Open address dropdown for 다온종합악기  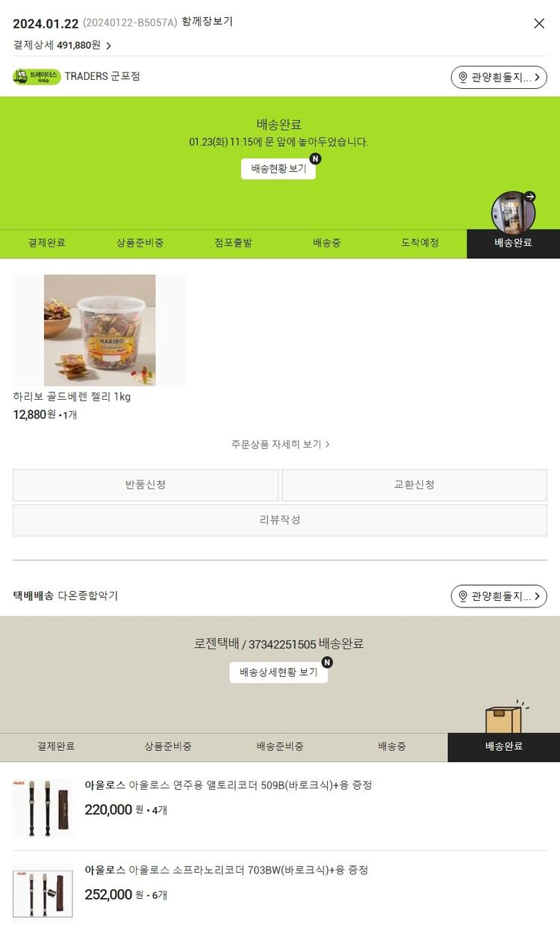(x=499, y=596)
